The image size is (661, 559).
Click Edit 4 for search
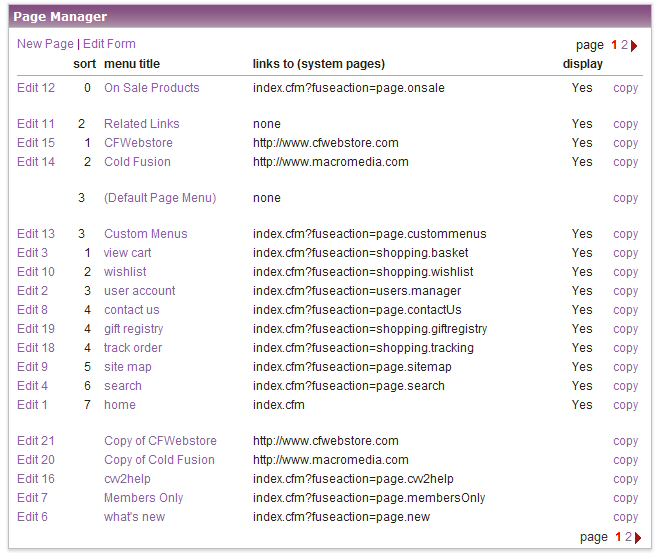point(32,386)
